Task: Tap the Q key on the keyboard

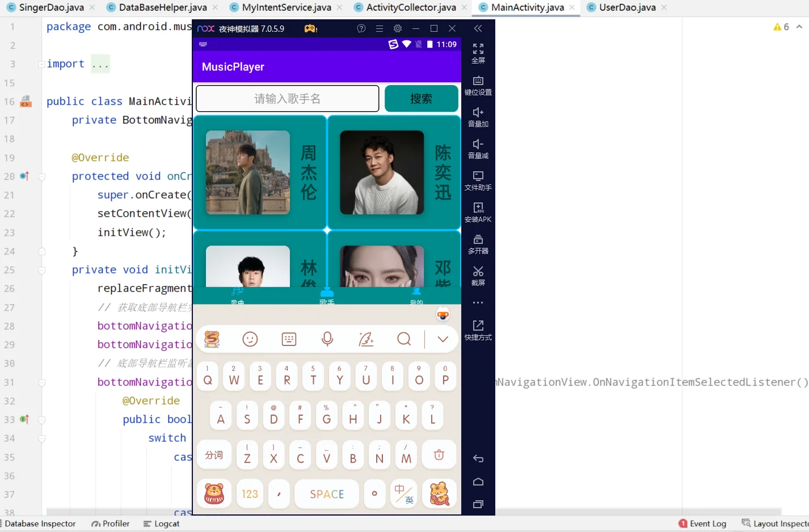Action: tap(208, 376)
